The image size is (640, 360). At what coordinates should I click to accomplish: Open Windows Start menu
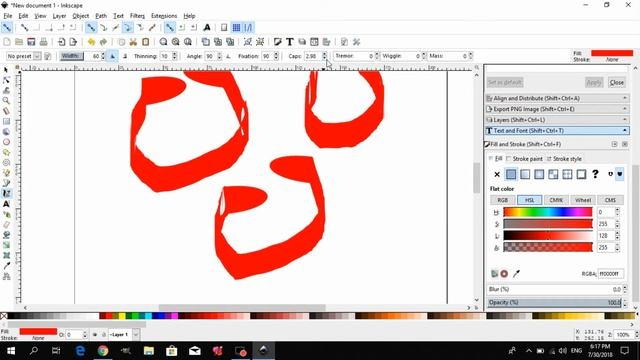[11, 351]
